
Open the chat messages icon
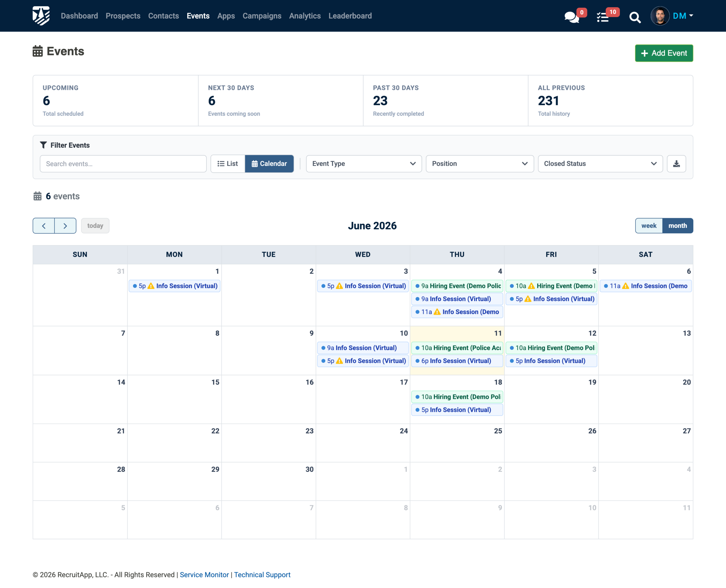pos(572,17)
